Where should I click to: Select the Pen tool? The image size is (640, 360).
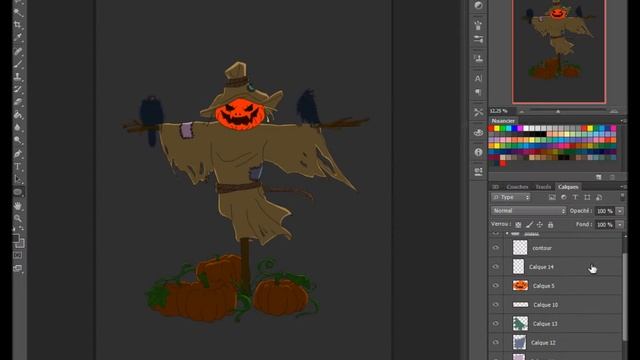tap(18, 154)
